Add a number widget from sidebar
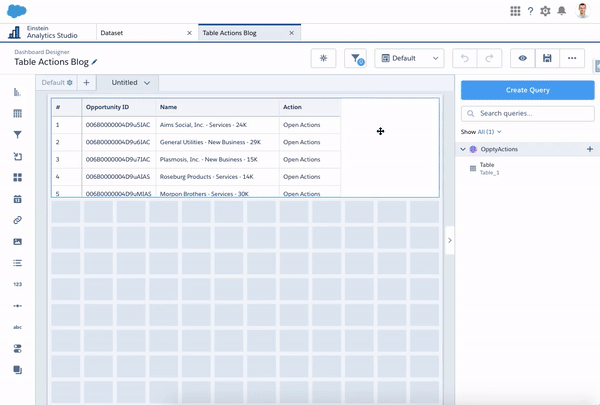 tap(17, 284)
